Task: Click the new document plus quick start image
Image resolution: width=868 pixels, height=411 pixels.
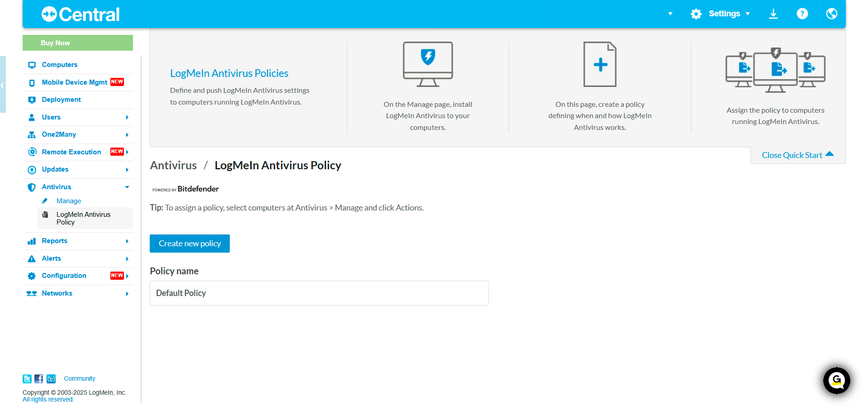Action: coord(600,64)
